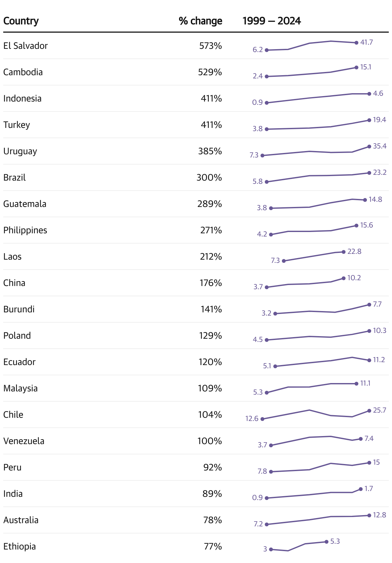Click Burundi's 141% change value
This screenshot has width=392, height=563.
tap(211, 309)
